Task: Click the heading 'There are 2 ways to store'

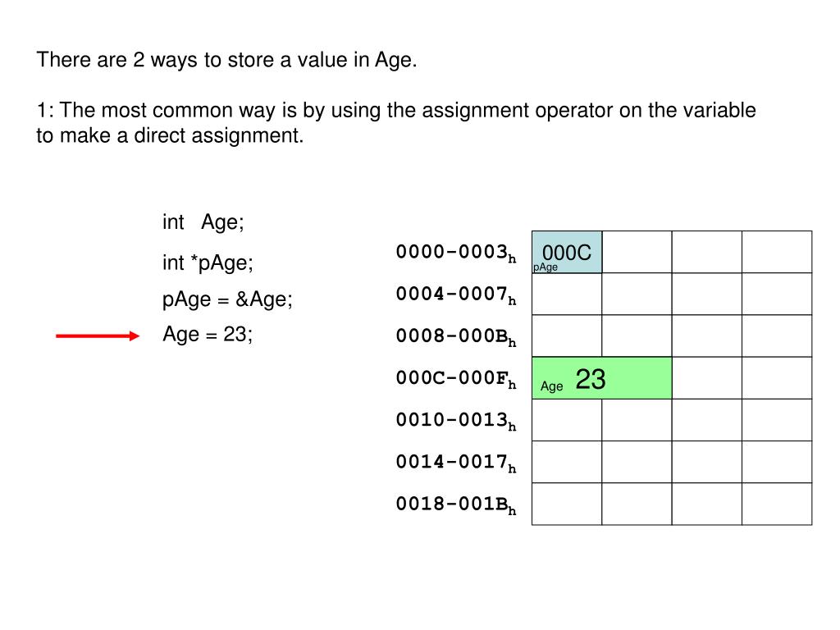Action: pyautogui.click(x=226, y=59)
